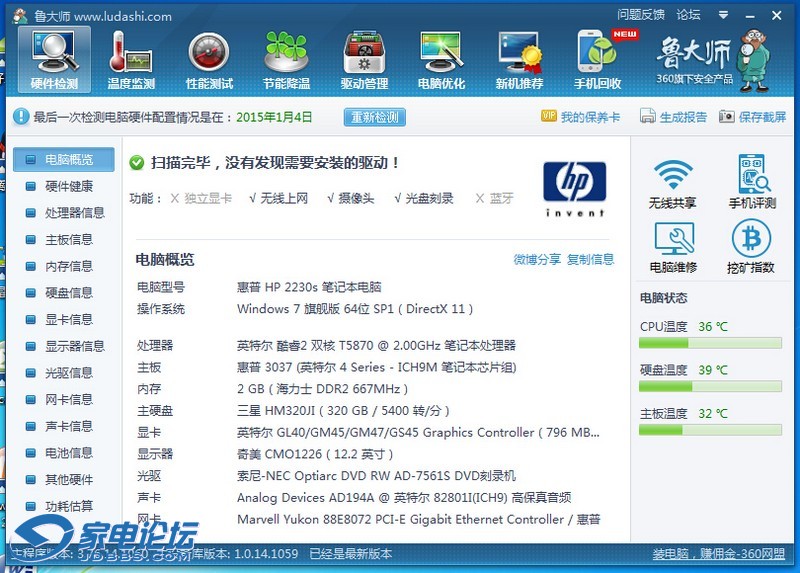Open 电脑优化 optimization icon
Viewport: 800px width, 573px height.
tap(441, 59)
